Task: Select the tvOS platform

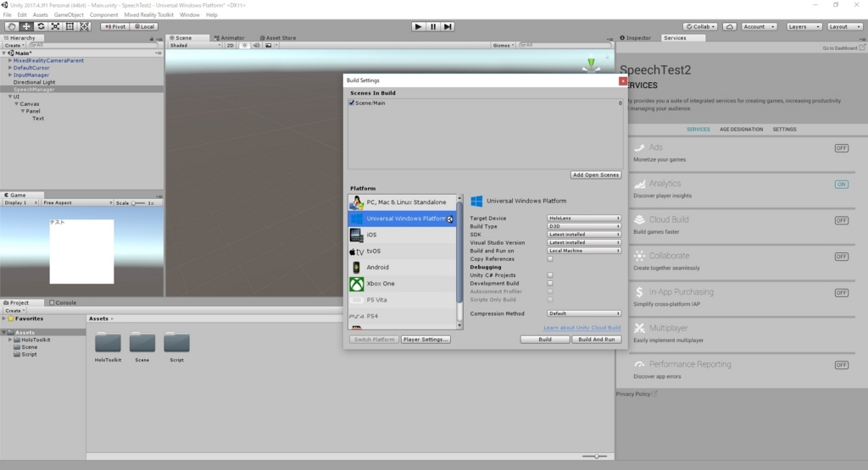Action: pyautogui.click(x=402, y=251)
